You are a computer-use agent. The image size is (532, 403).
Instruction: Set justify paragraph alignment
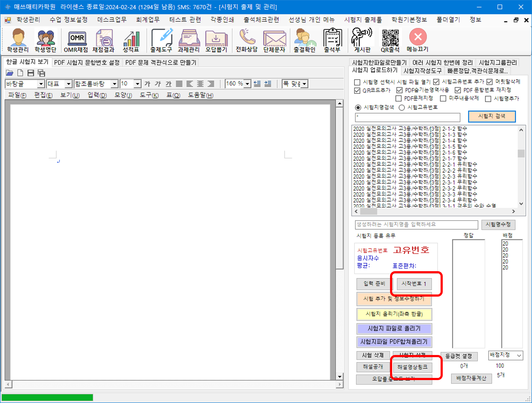pos(179,84)
